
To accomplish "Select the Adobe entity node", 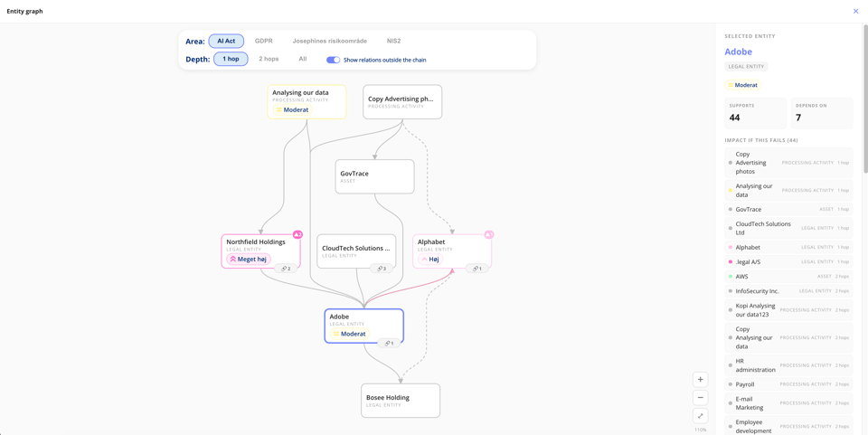I will click(363, 326).
